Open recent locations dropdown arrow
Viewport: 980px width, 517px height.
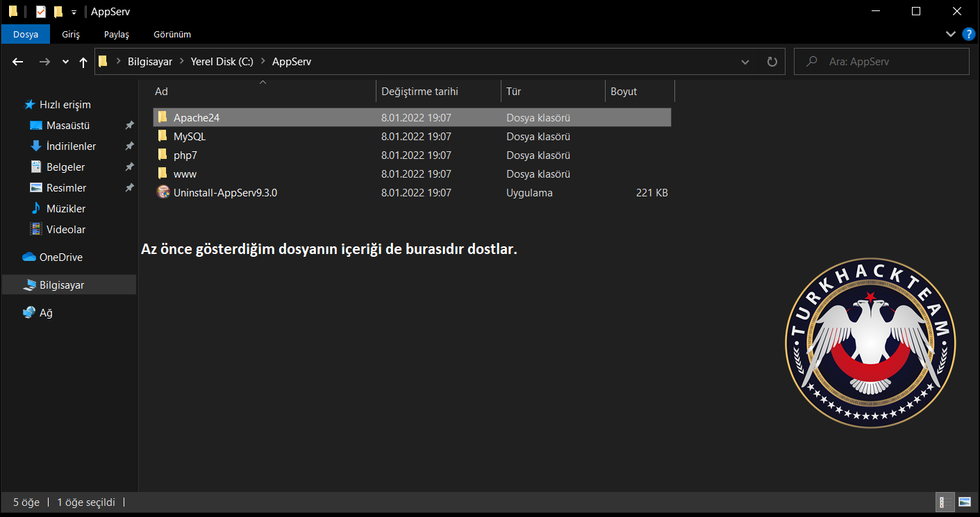[65, 62]
